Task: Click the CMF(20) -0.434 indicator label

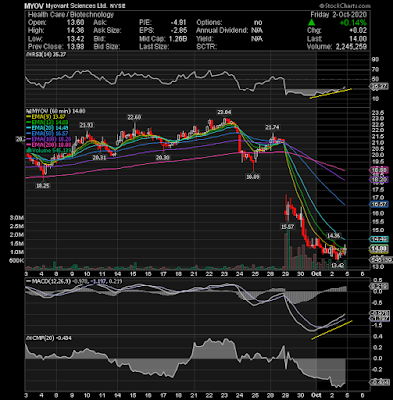Action: coord(50,338)
